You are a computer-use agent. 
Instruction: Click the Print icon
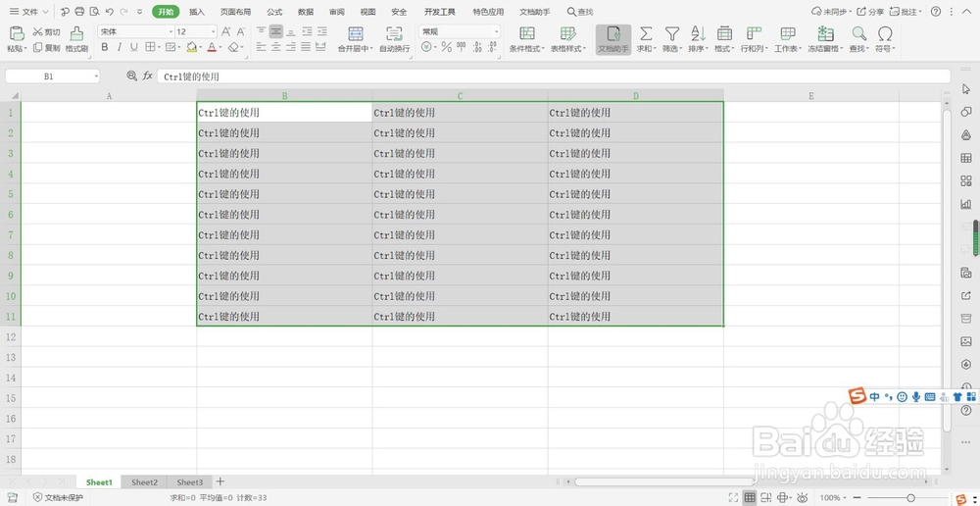pyautogui.click(x=79, y=11)
